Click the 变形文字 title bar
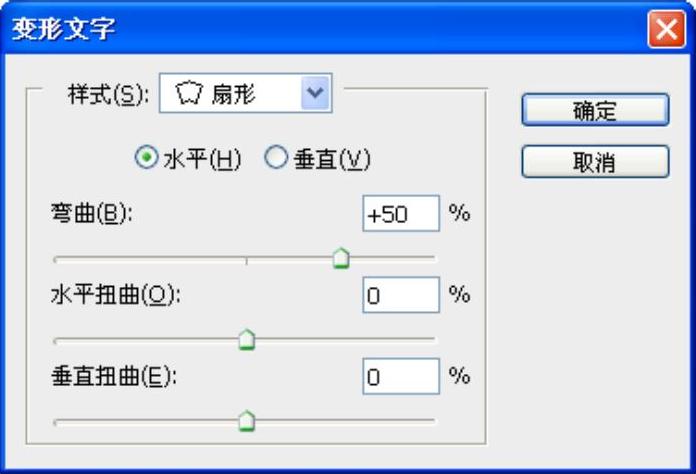696x474 pixels. 300,29
